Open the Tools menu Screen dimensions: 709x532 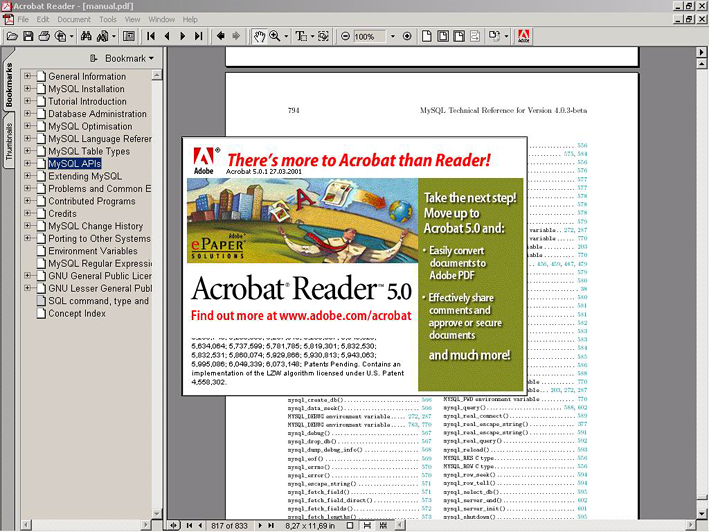tap(107, 19)
